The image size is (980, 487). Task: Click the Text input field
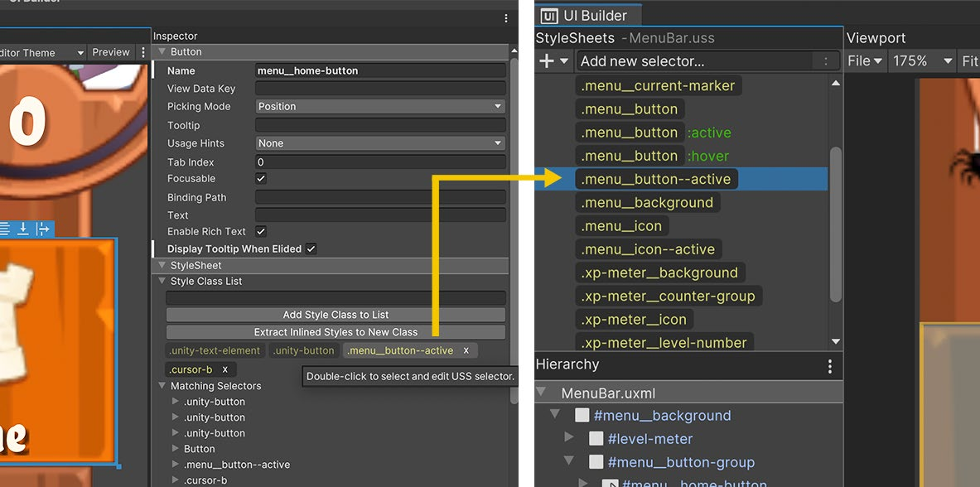coord(380,215)
